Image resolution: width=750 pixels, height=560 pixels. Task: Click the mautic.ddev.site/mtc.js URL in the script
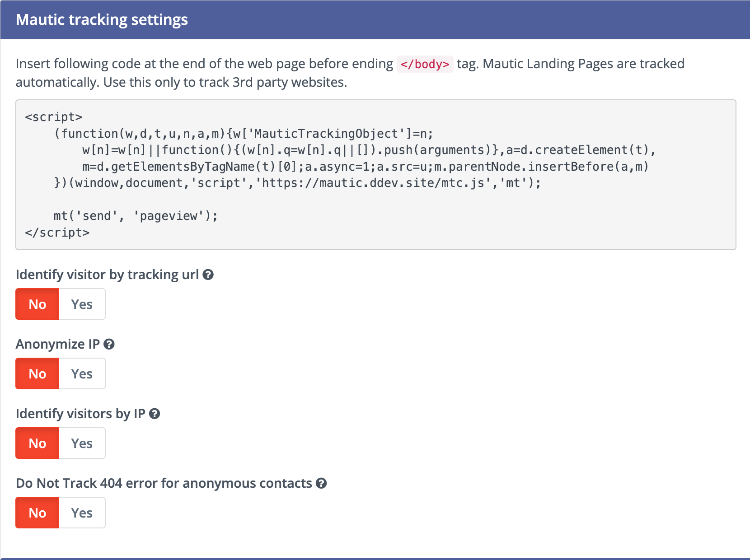pyautogui.click(x=373, y=183)
